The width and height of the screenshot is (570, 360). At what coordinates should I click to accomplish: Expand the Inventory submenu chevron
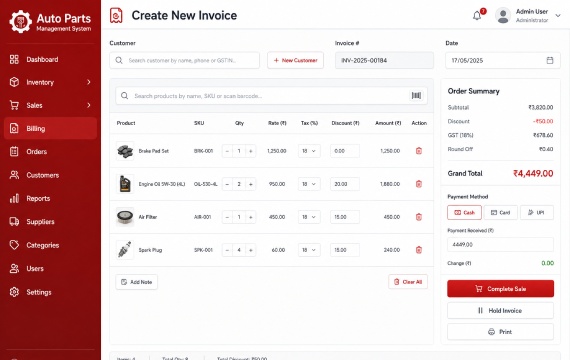89,82
